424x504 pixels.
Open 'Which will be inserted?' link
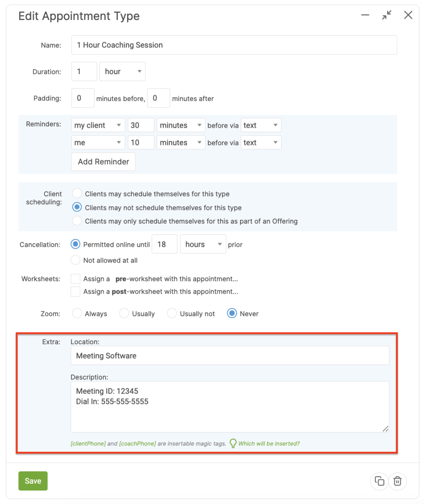coord(269,444)
